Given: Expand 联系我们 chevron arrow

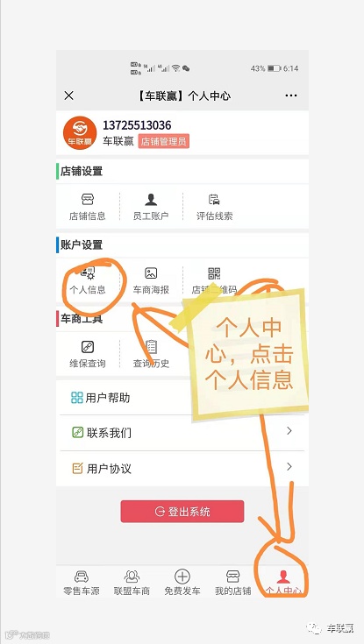Looking at the screenshot, I should coord(289,431).
